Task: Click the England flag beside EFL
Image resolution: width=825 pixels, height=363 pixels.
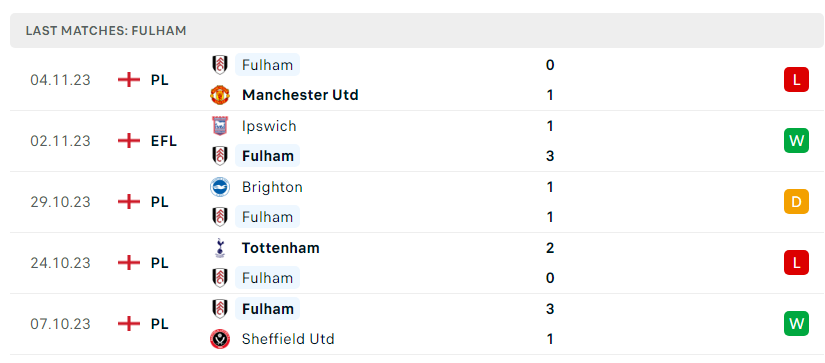Action: 129,141
